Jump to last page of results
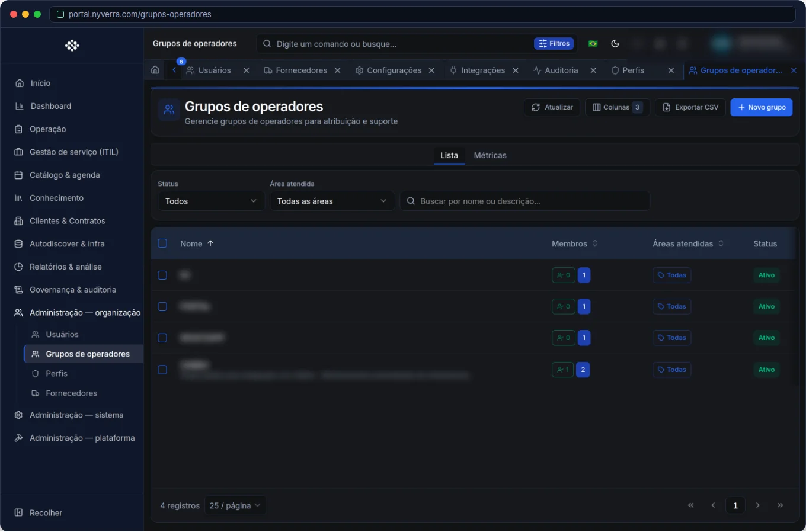The image size is (806, 532). coord(781,505)
